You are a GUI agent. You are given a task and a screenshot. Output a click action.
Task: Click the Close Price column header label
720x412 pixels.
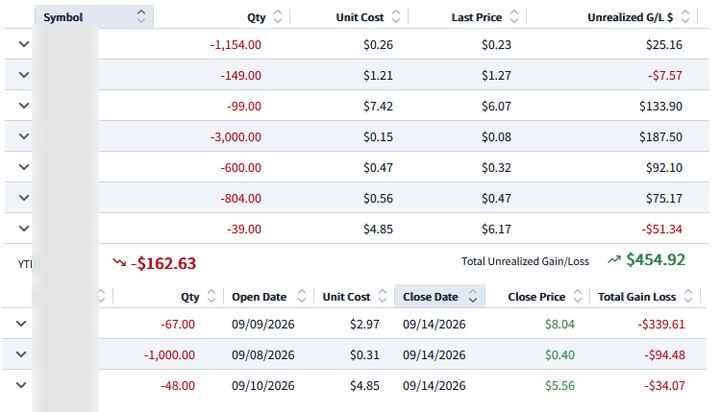(x=536, y=297)
